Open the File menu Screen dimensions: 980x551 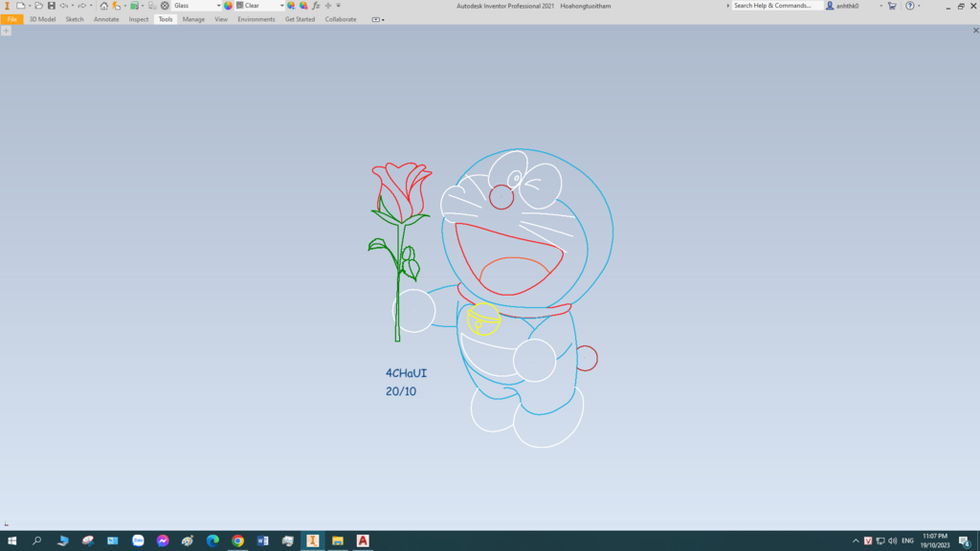click(x=11, y=19)
